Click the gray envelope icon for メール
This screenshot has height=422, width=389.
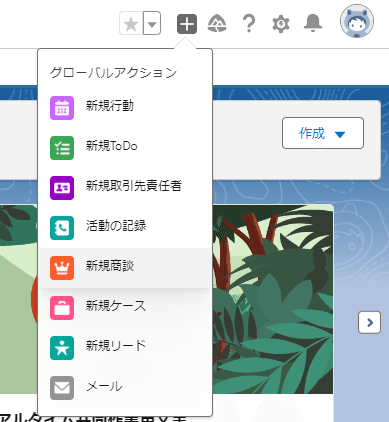[62, 388]
